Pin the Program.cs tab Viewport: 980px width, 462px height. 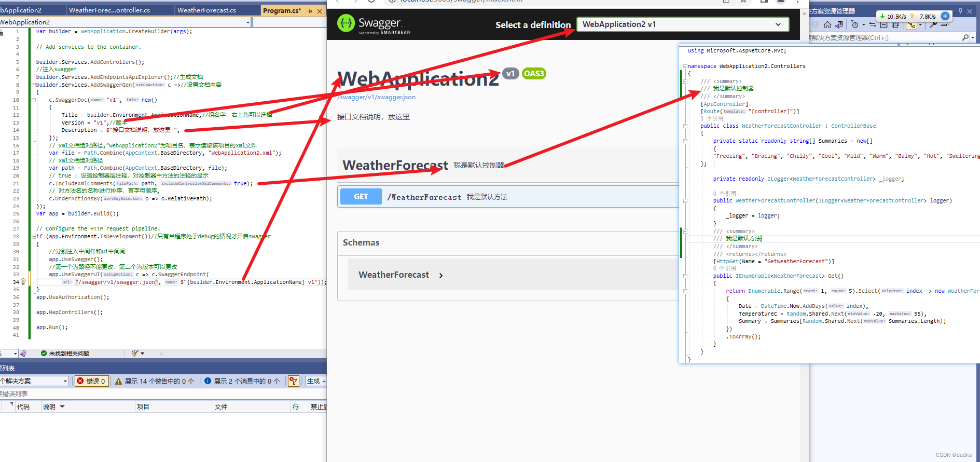pyautogui.click(x=310, y=11)
